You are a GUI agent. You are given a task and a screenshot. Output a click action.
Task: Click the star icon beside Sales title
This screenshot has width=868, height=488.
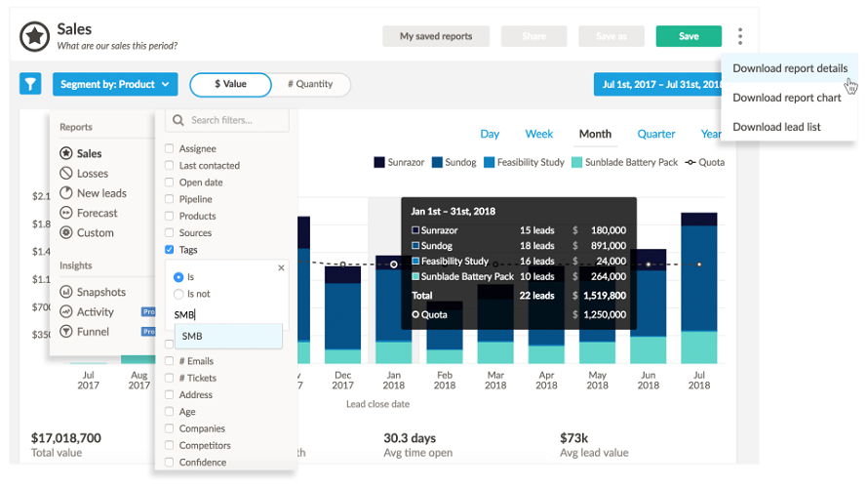[35, 37]
